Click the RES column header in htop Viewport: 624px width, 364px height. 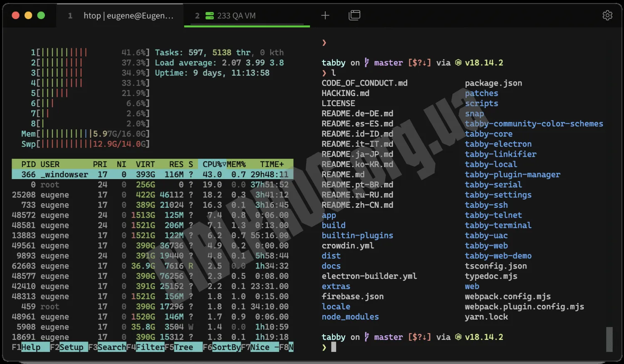(176, 164)
